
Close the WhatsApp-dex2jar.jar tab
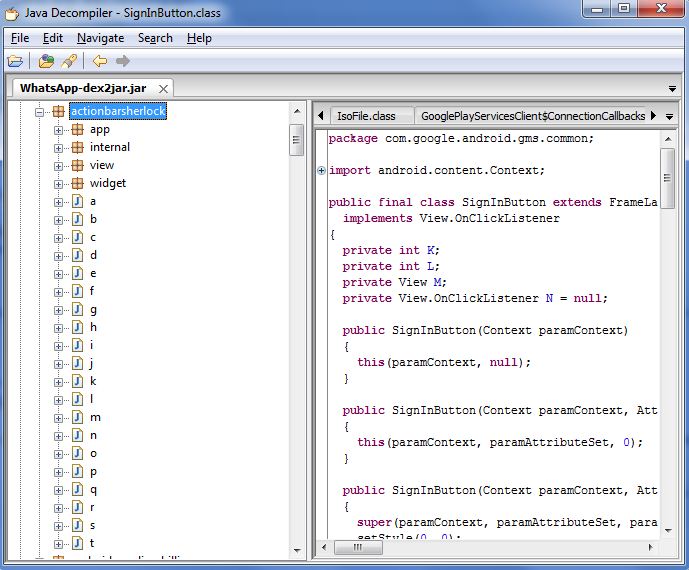[163, 89]
